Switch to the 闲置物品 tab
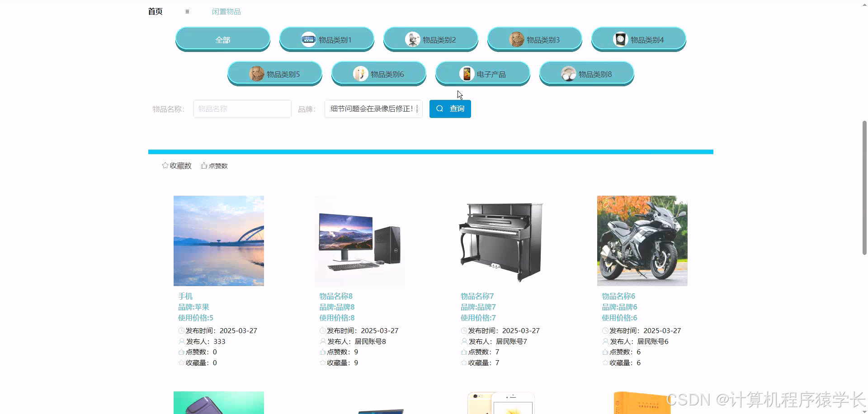 coord(226,11)
